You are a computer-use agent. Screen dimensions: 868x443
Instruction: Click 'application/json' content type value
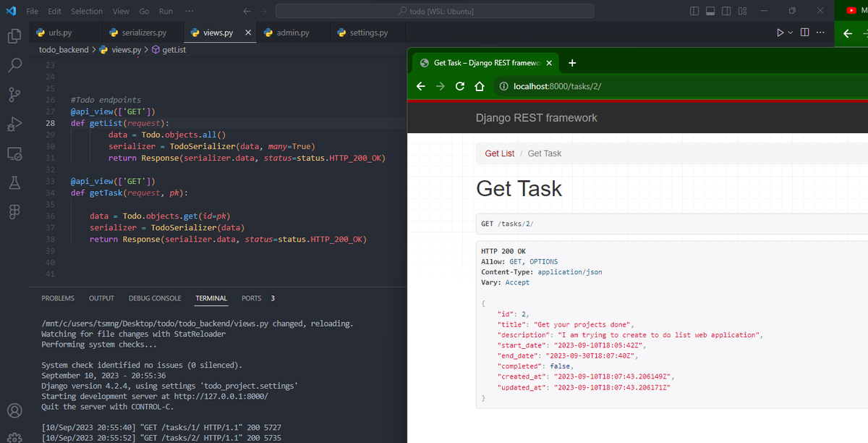click(x=570, y=272)
